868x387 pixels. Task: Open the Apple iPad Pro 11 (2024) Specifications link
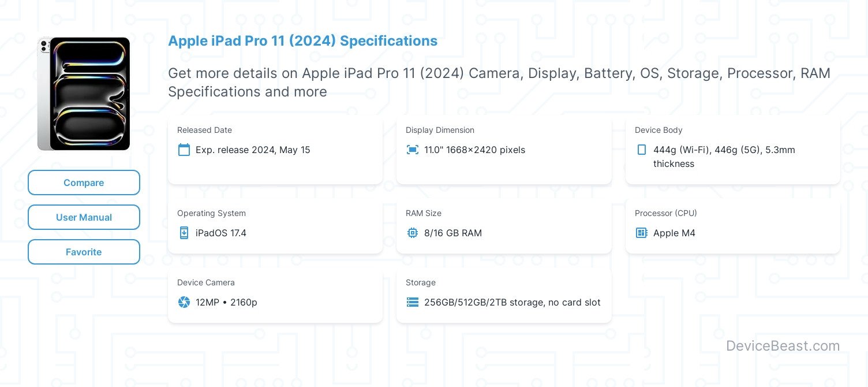click(302, 40)
